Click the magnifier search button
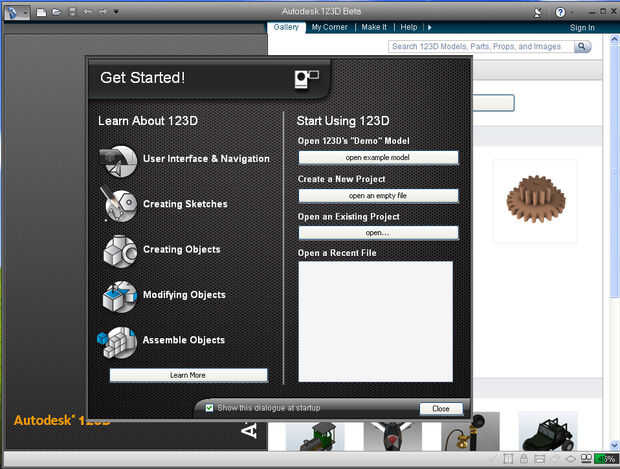620x469 pixels. coord(582,47)
